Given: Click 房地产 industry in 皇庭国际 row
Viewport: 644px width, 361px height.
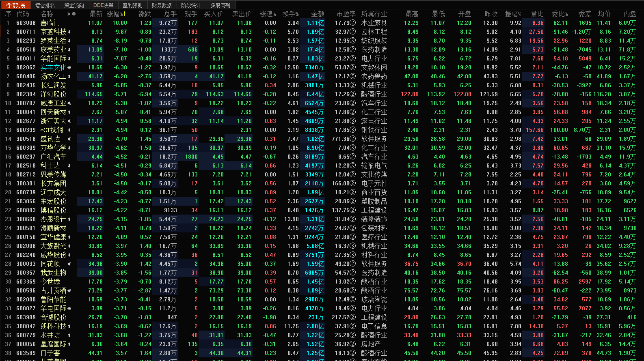Looking at the screenshot, I should coord(371,344).
